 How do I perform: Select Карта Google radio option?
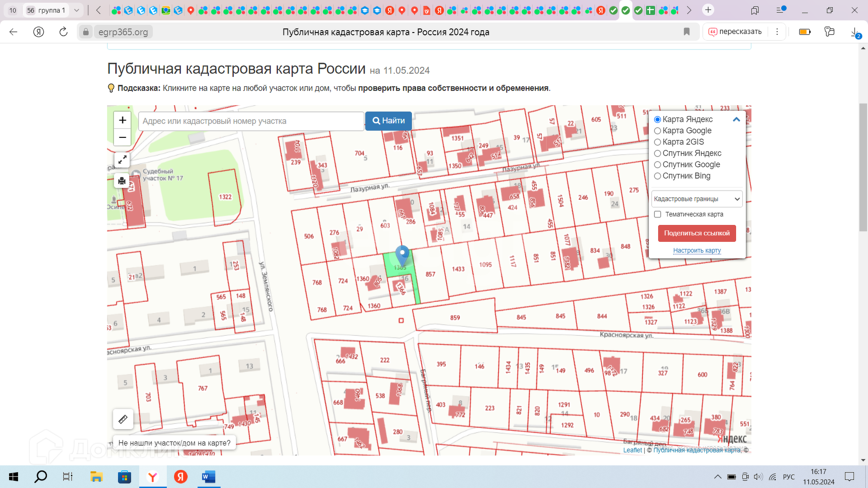click(658, 131)
